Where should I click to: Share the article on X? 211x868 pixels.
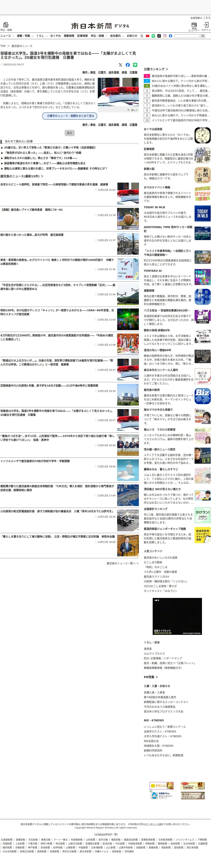click(120, 65)
